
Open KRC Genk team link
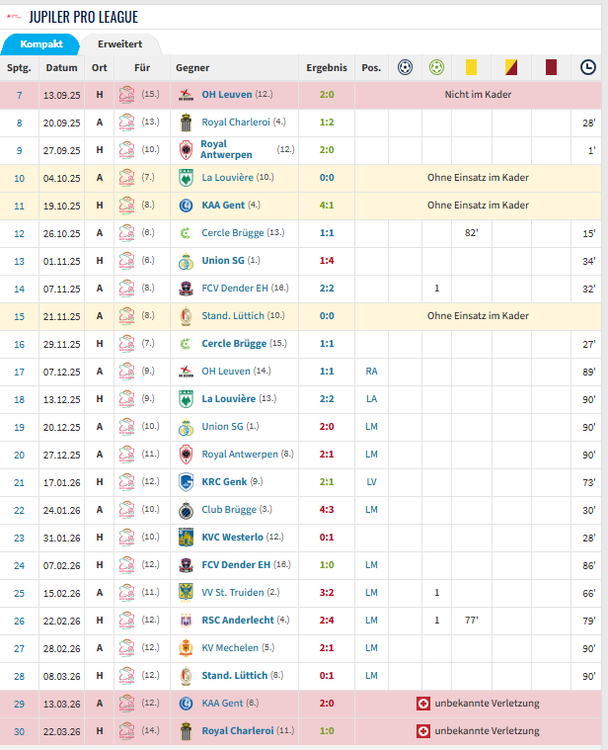(x=224, y=482)
